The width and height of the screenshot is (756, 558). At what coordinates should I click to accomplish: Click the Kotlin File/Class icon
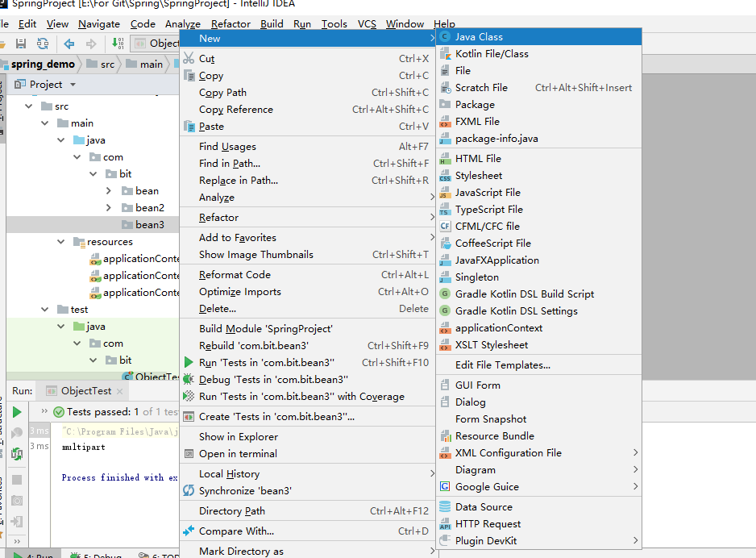tap(445, 54)
